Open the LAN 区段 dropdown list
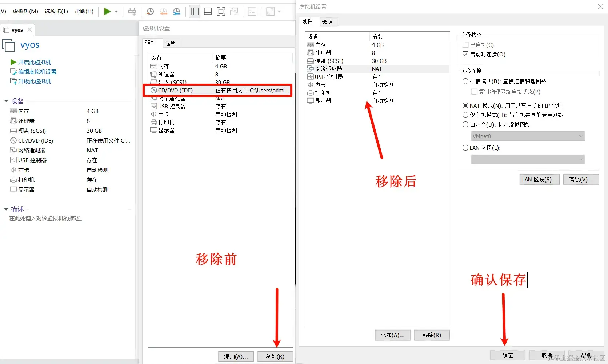The width and height of the screenshot is (608, 364). [528, 159]
